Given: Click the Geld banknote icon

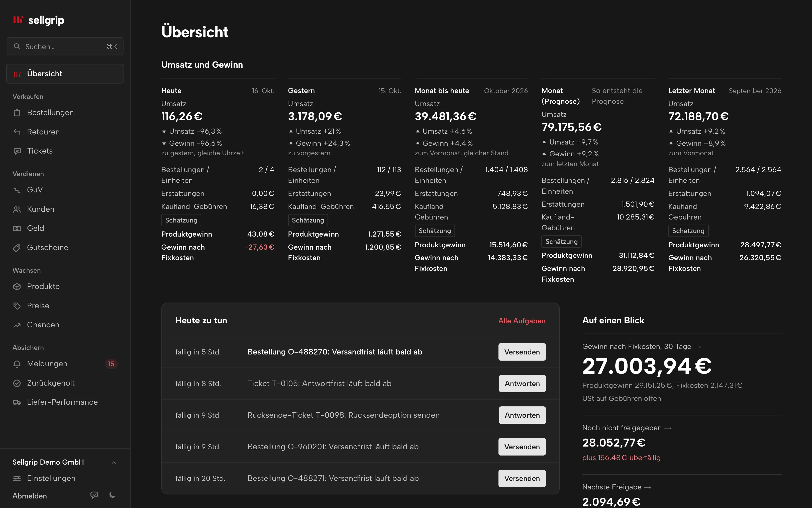Looking at the screenshot, I should pos(17,229).
